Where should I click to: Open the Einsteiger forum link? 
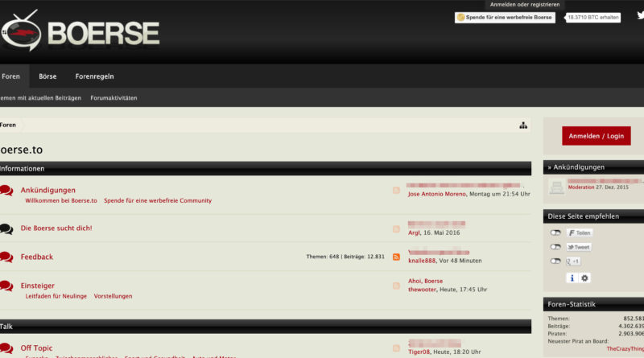coord(38,286)
